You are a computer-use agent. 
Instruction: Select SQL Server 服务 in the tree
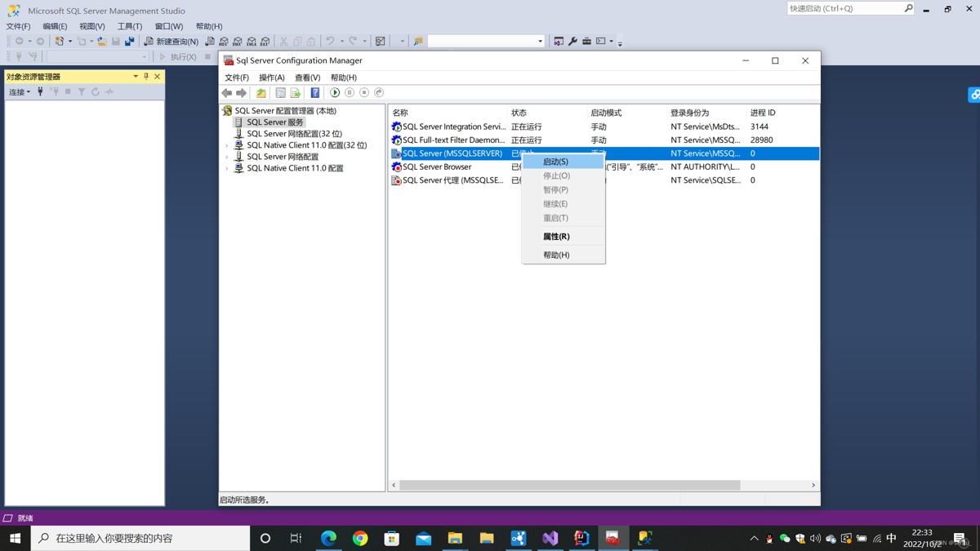click(274, 122)
